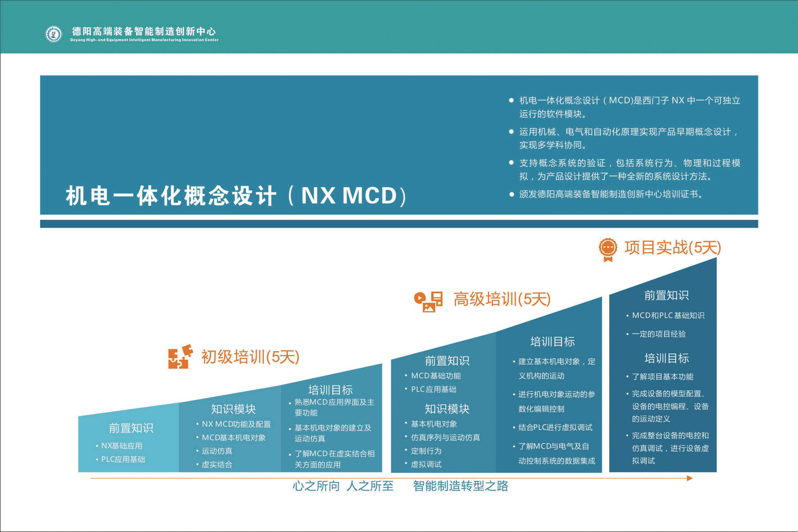Click the 虚拟调试 item in advanced modules
Viewport: 798px width, 532px height.
[426, 464]
